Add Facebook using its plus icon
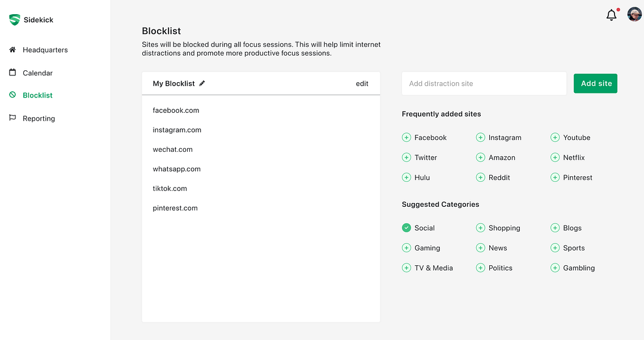Screen dimensions: 644x340 click(406, 138)
